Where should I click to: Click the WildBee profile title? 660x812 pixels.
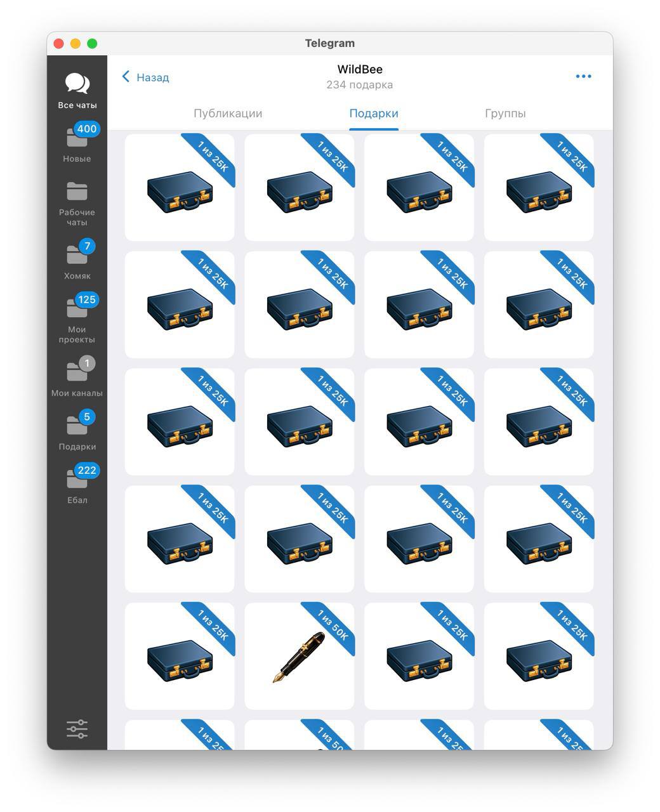pos(360,69)
